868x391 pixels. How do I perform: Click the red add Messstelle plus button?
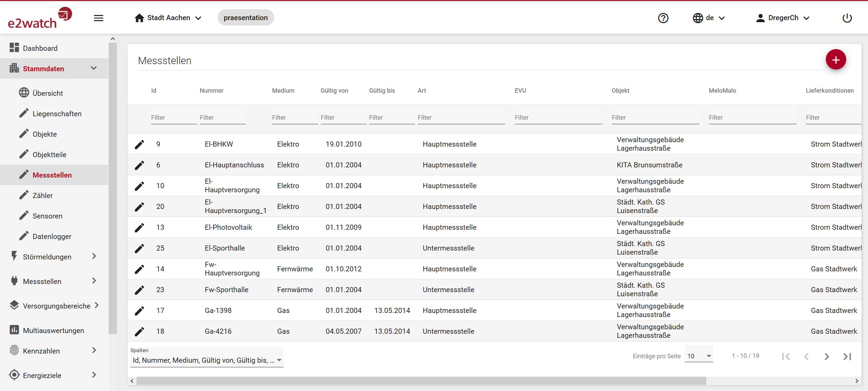[835, 60]
